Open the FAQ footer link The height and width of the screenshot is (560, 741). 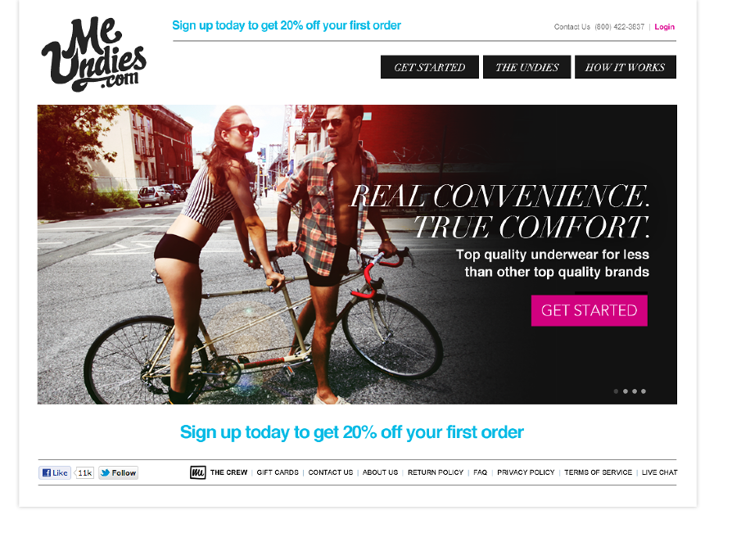pos(480,472)
